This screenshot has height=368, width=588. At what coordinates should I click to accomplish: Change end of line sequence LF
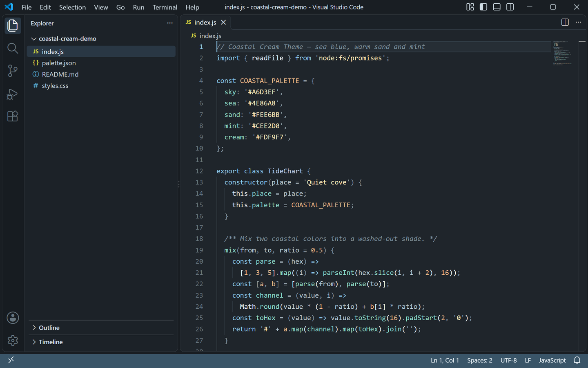pyautogui.click(x=528, y=360)
